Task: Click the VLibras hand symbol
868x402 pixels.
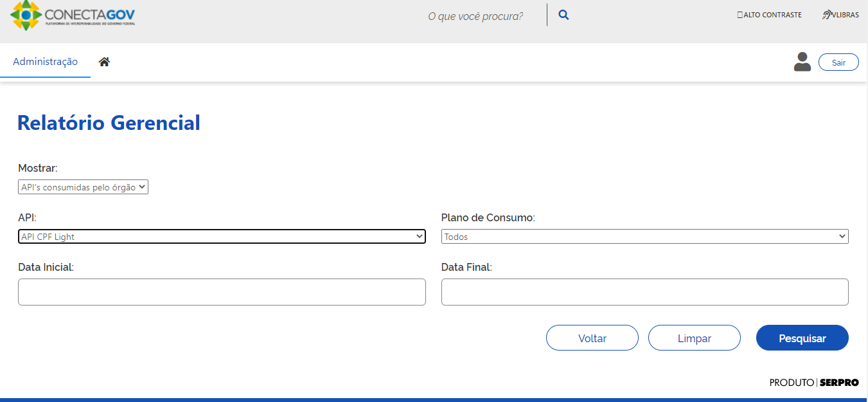Action: pos(826,14)
